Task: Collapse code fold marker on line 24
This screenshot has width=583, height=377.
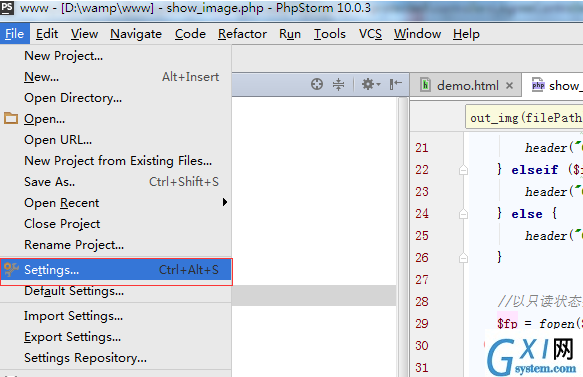Action: [463, 214]
